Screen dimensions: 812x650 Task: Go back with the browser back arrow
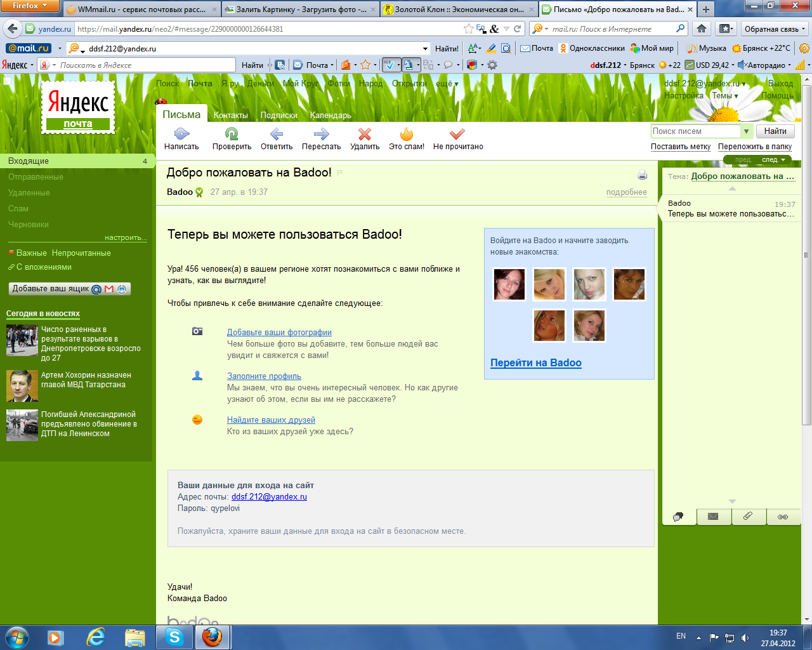click(x=12, y=29)
